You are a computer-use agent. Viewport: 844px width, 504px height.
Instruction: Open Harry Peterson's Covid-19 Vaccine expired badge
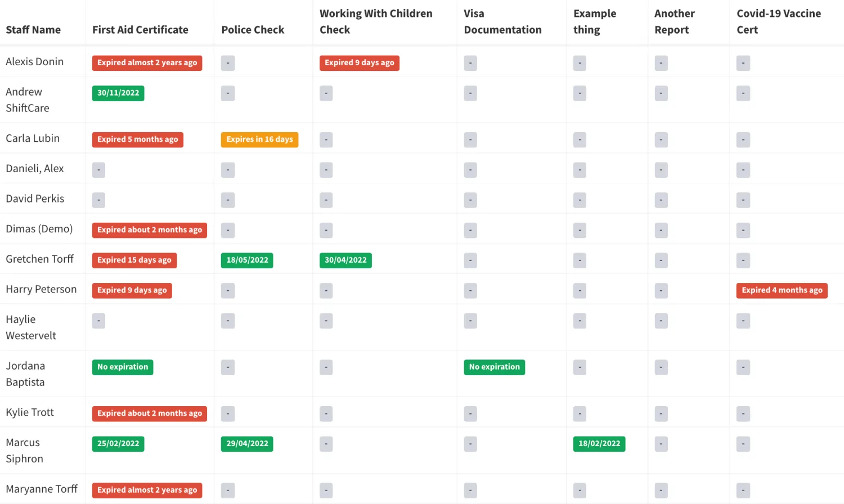click(782, 290)
